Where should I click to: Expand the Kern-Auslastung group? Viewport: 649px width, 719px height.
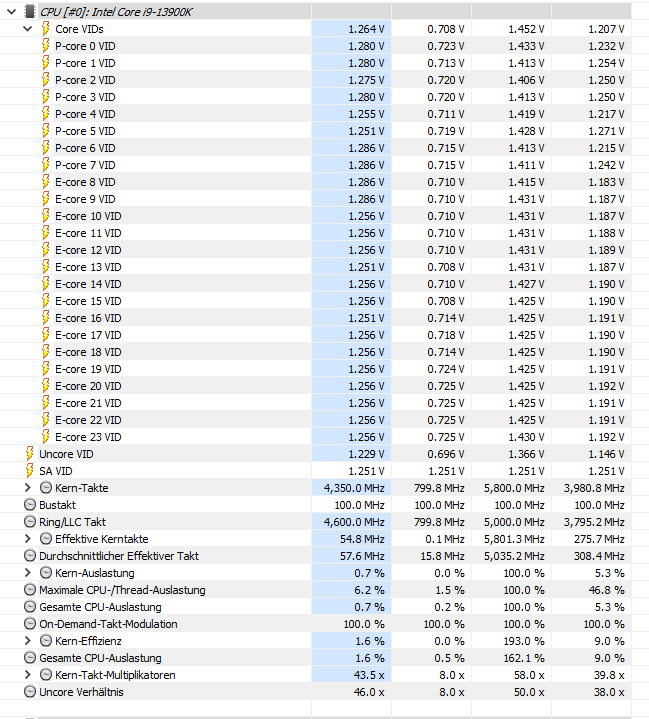pos(28,573)
